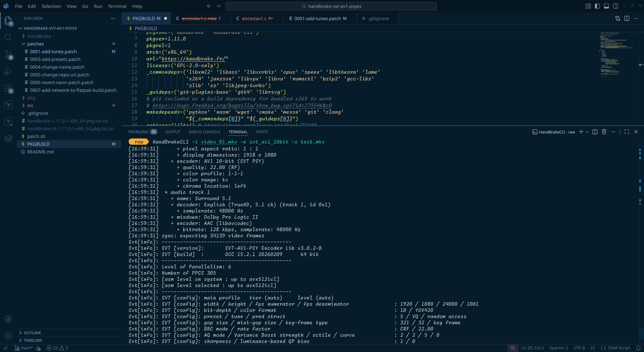Toggle primary side bar layout button
Screen dimensions: 644x352
pos(597,6)
